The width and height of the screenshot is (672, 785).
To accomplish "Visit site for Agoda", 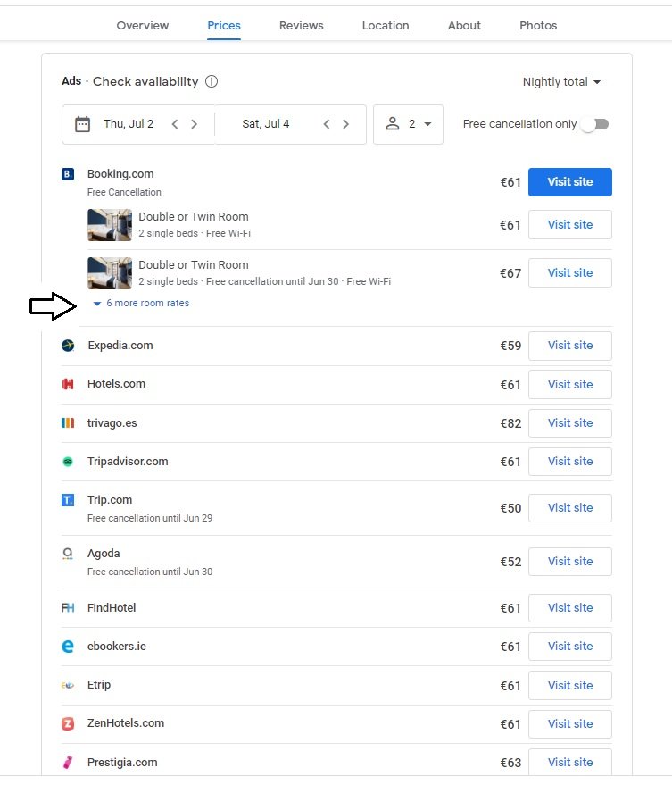I will coord(570,561).
